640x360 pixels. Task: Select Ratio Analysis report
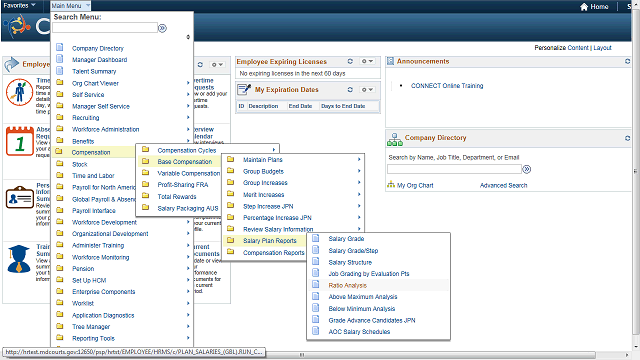[347, 285]
